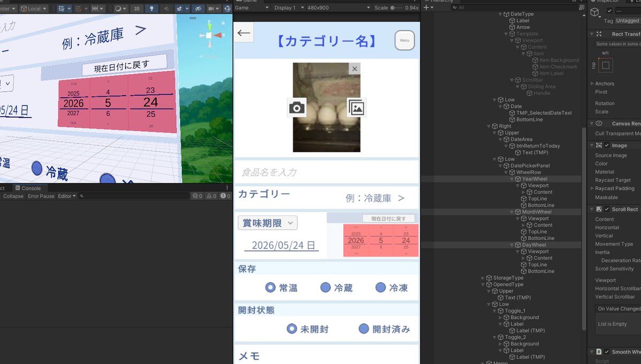Select 冷凍 radio button
The image size is (641, 364).
click(x=381, y=288)
